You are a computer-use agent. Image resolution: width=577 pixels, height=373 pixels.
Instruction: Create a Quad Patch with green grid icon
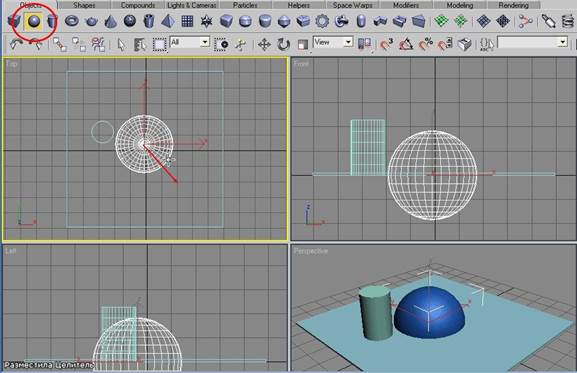pos(441,21)
